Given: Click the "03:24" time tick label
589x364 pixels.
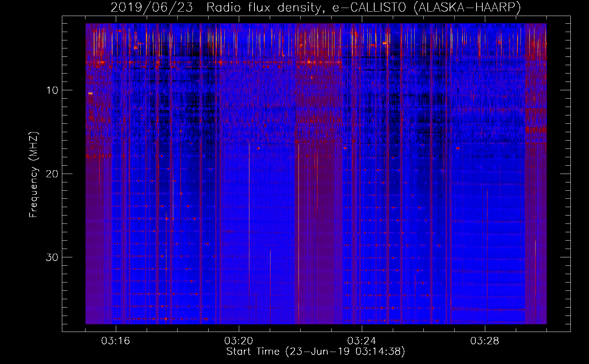Looking at the screenshot, I should click(x=362, y=341).
